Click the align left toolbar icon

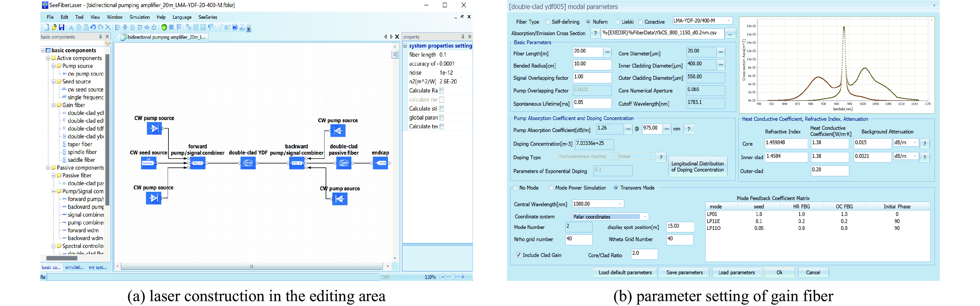[118, 27]
